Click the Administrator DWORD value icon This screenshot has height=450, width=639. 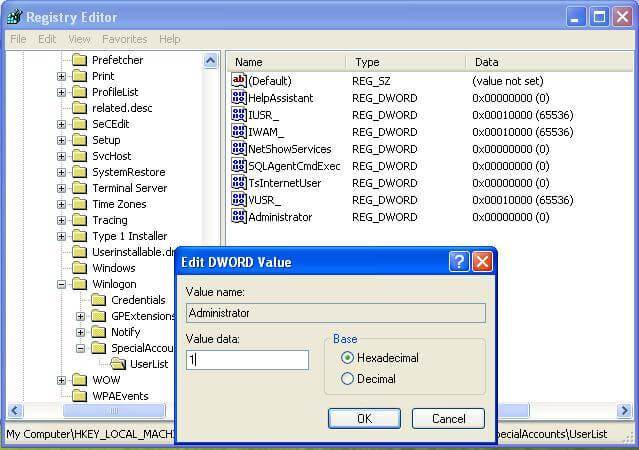[239, 217]
